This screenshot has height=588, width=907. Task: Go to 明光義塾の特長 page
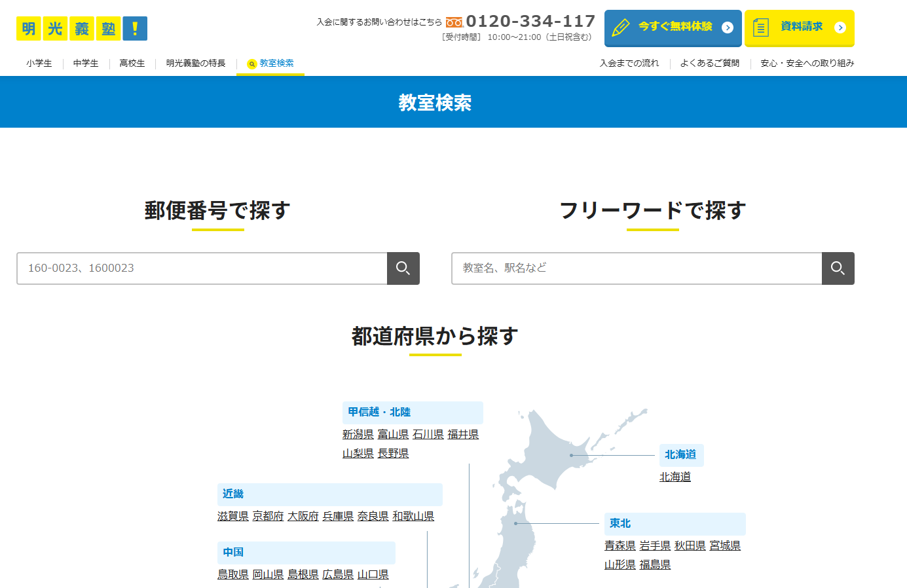coord(196,64)
